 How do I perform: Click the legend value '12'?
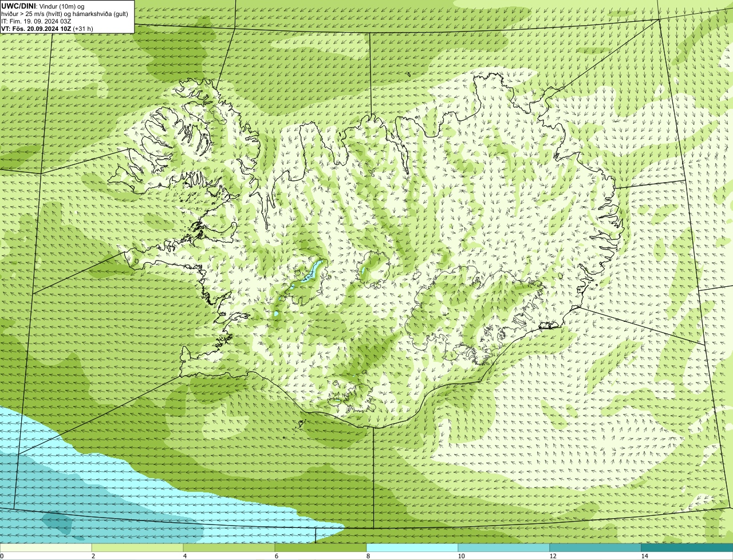553,556
